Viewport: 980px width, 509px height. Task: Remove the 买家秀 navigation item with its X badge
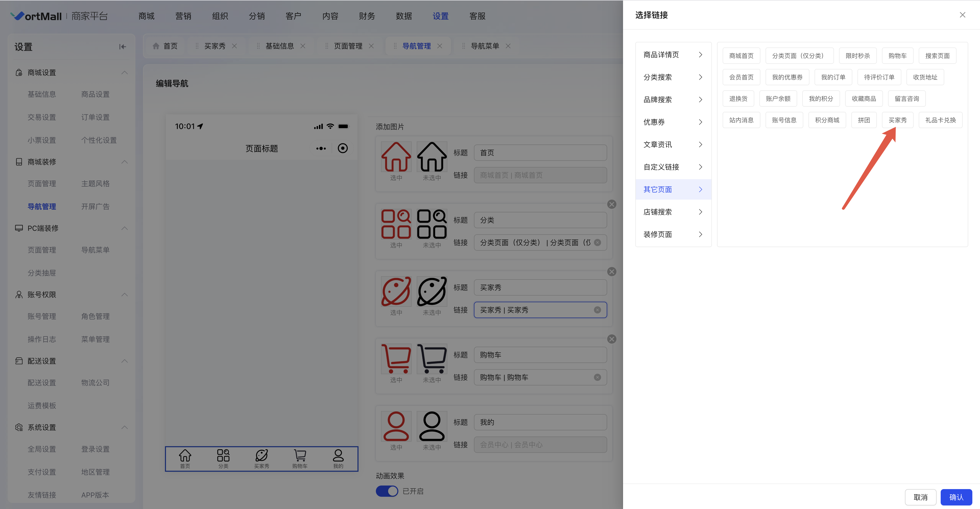(x=611, y=272)
